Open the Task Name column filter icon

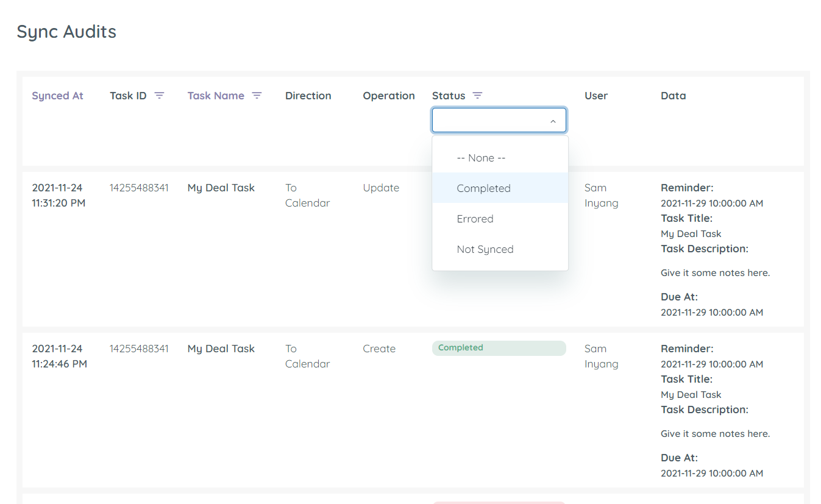(257, 95)
